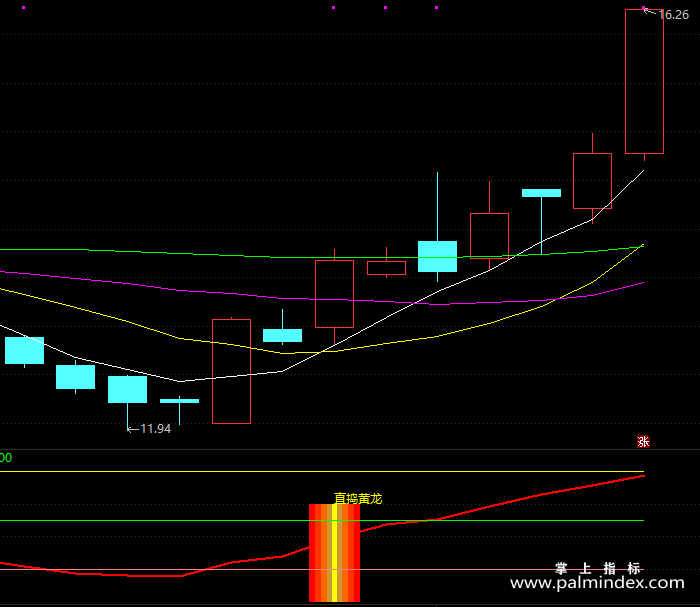700x607 pixels.
Task: Select the green horizontal line in indicator panel
Action: 322,520
